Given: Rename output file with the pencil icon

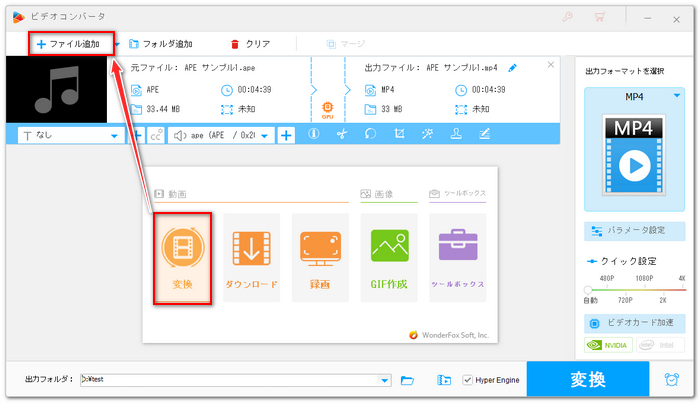Looking at the screenshot, I should 512,68.
